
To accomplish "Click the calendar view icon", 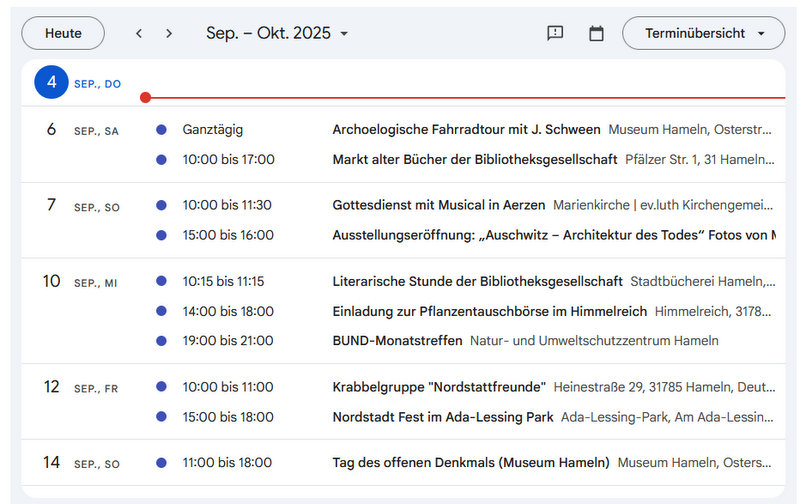I will click(x=596, y=33).
